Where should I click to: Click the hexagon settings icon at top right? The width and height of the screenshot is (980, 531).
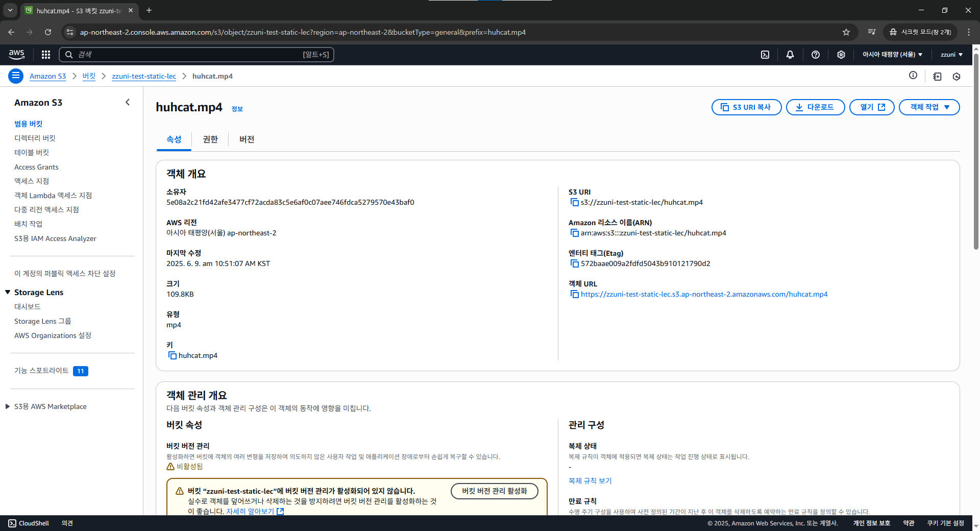point(957,76)
